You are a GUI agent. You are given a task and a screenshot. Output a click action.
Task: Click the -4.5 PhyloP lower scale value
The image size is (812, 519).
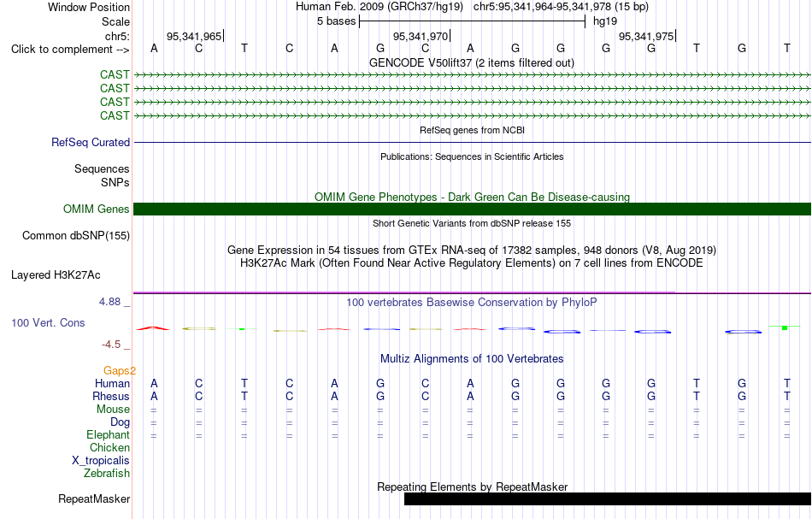tap(111, 345)
